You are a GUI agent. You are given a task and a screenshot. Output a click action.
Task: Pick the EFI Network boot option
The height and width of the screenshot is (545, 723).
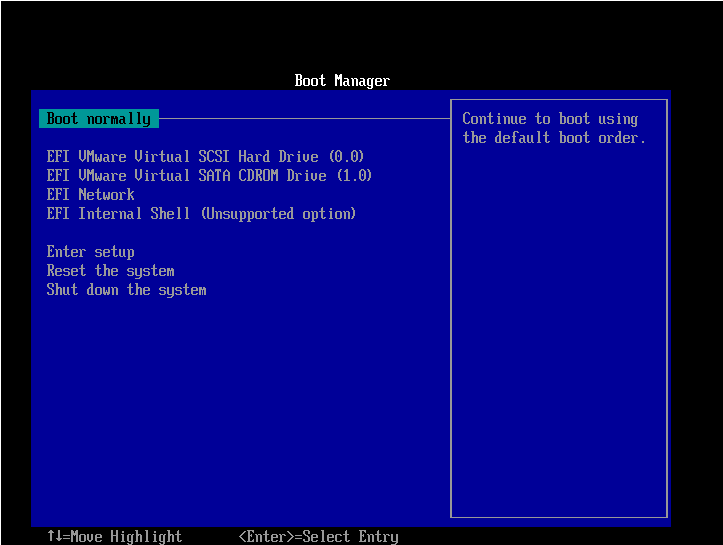pyautogui.click(x=91, y=195)
